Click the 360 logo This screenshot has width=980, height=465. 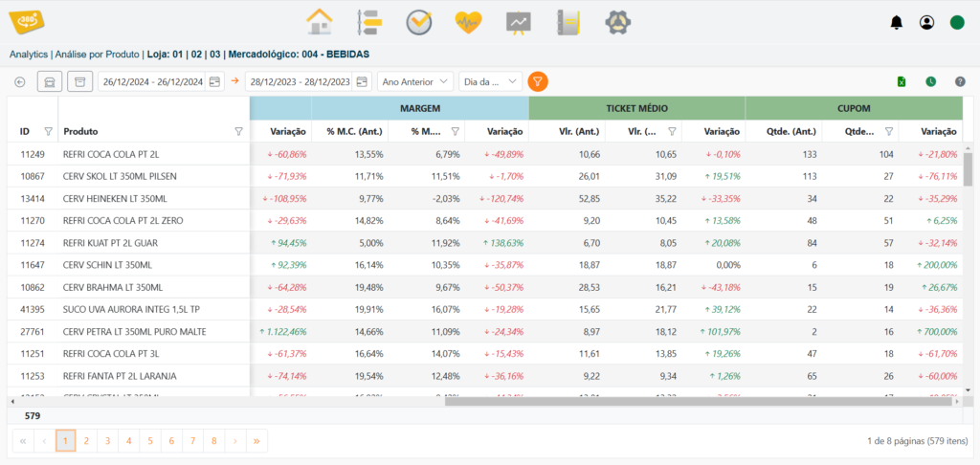(27, 21)
